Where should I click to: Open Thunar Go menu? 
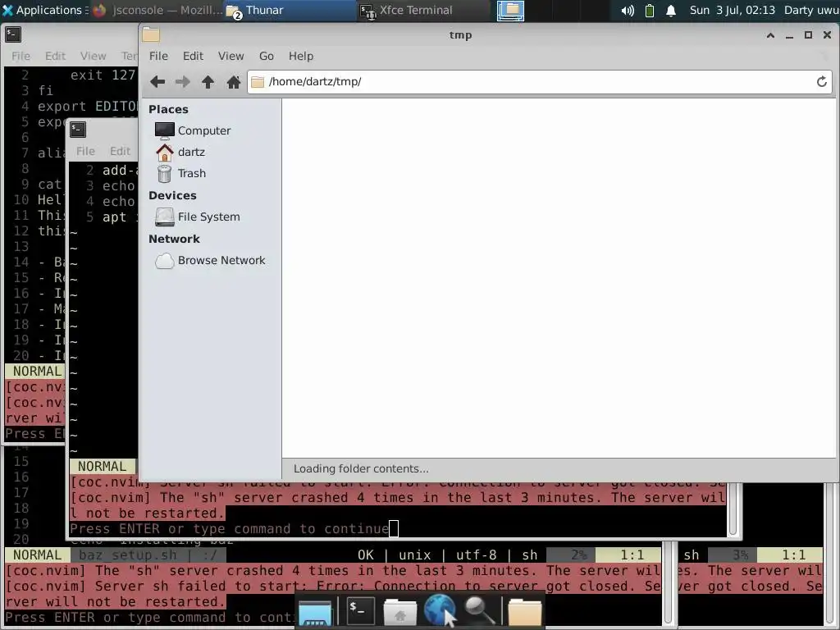coord(267,56)
